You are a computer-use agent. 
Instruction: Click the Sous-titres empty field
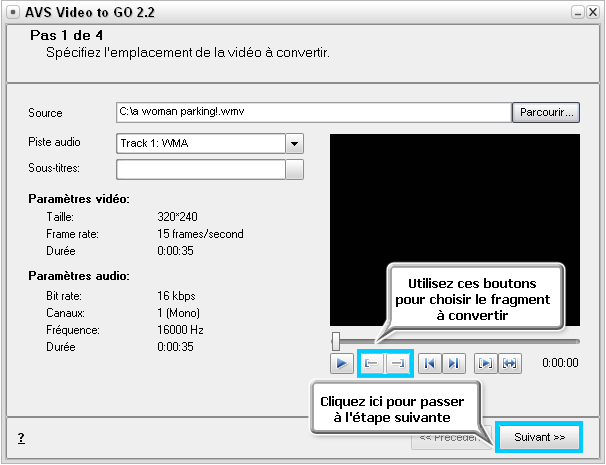coord(201,170)
